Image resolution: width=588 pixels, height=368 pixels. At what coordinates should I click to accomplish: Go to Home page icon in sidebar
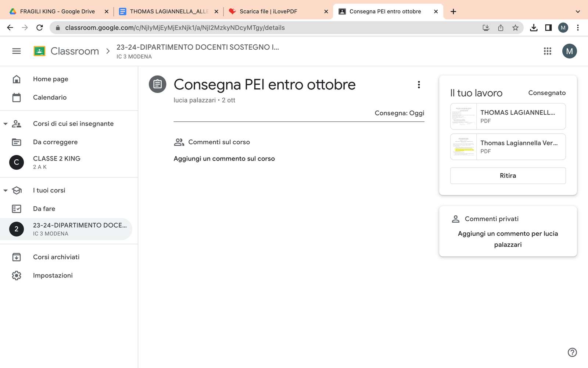click(x=17, y=79)
